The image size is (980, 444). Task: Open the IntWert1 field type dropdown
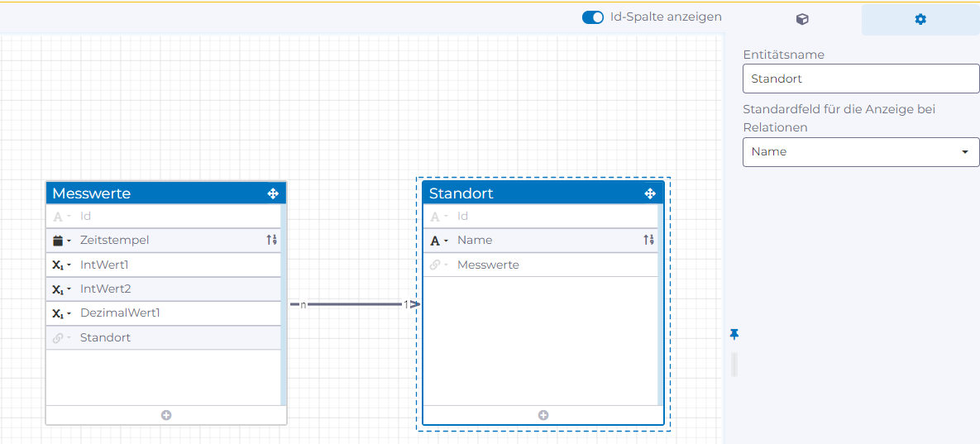pyautogui.click(x=61, y=265)
